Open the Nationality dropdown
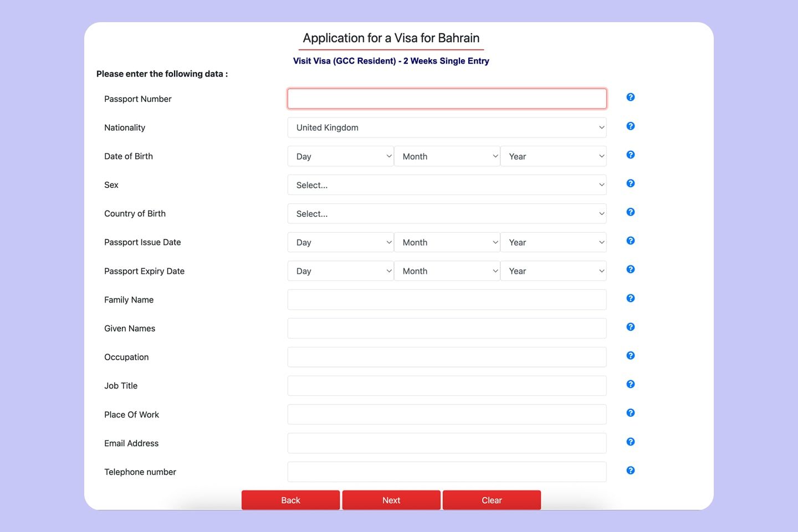 coord(447,127)
